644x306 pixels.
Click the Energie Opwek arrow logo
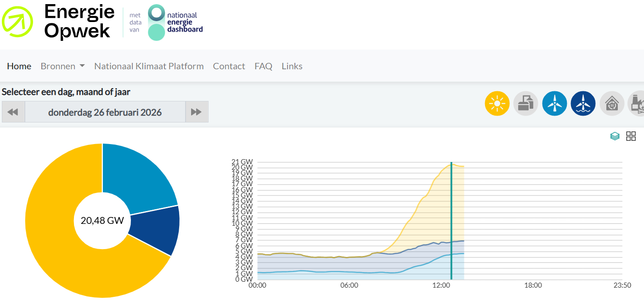17,21
